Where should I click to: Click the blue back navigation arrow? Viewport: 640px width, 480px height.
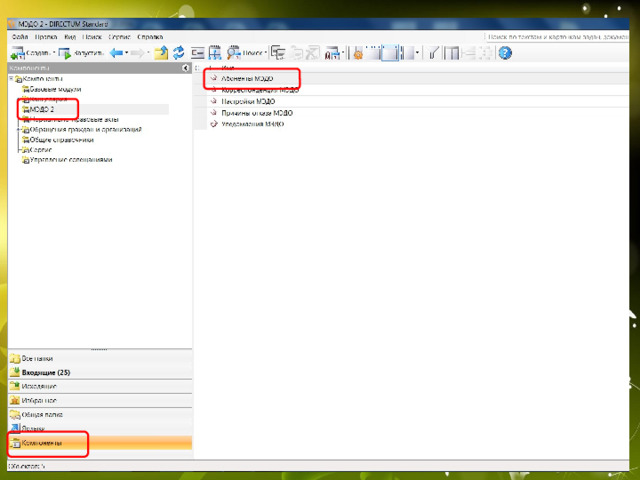coord(116,53)
